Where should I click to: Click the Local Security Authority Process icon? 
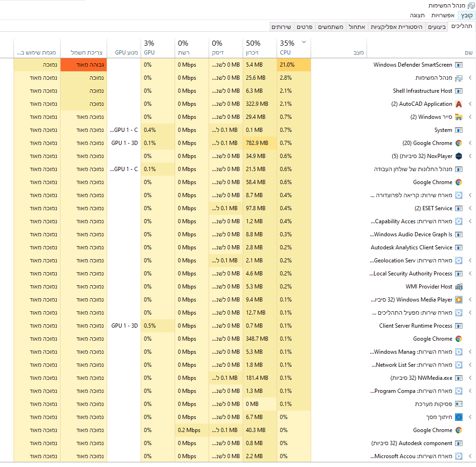459,274
